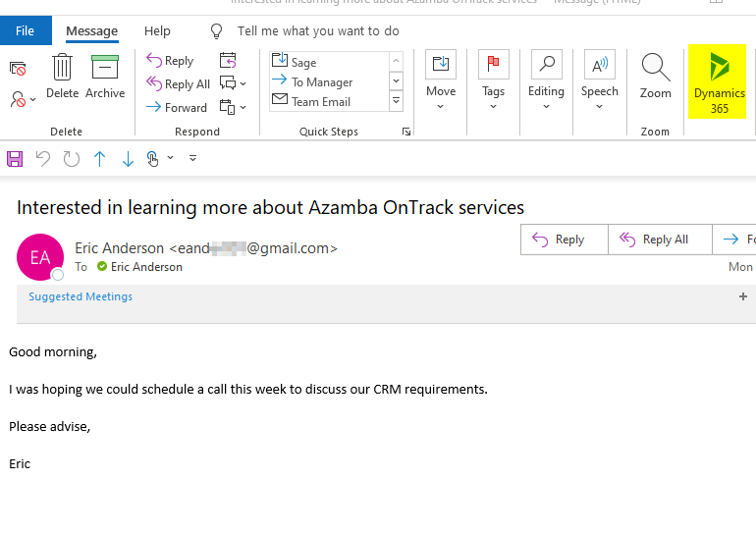Click the Tell me what you want to do box
The height and width of the screenshot is (534, 756).
318,31
